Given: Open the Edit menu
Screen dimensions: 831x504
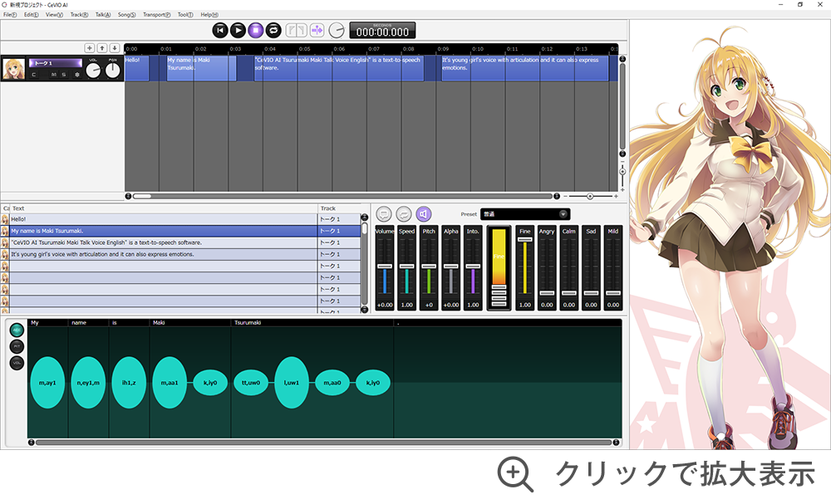Looking at the screenshot, I should (x=32, y=15).
